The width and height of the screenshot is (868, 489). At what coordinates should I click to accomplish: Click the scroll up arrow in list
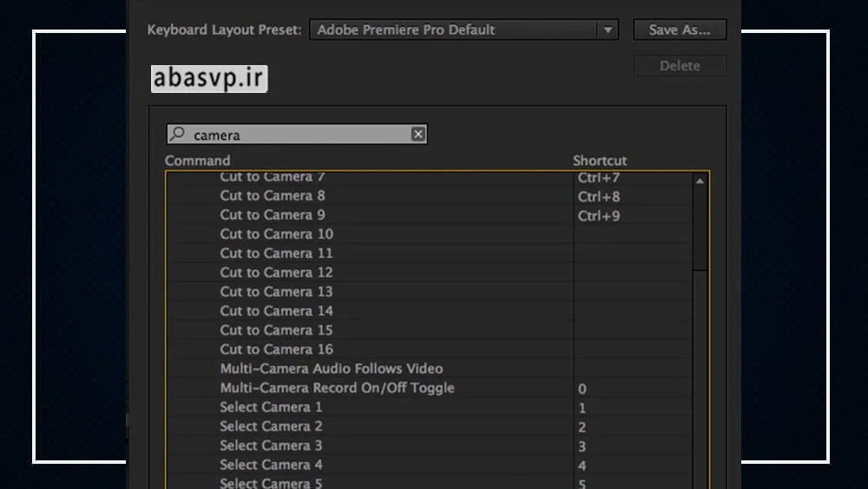coord(700,181)
